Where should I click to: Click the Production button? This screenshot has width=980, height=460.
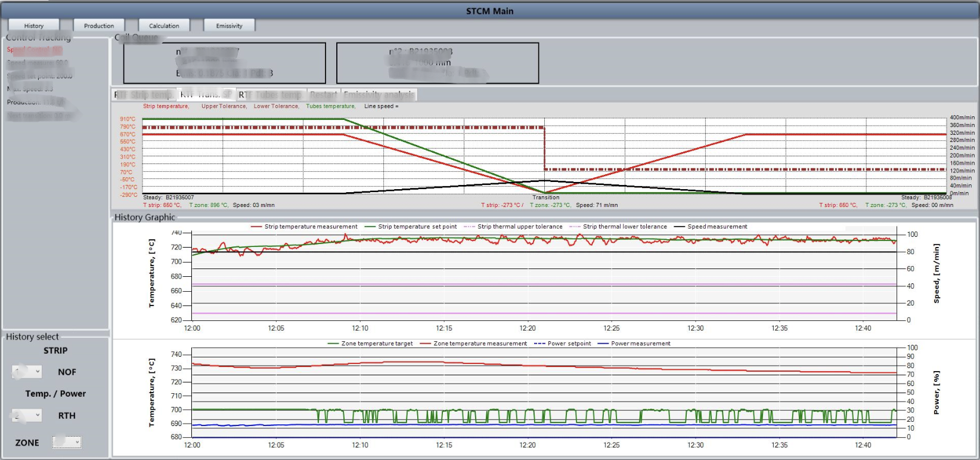(x=99, y=26)
